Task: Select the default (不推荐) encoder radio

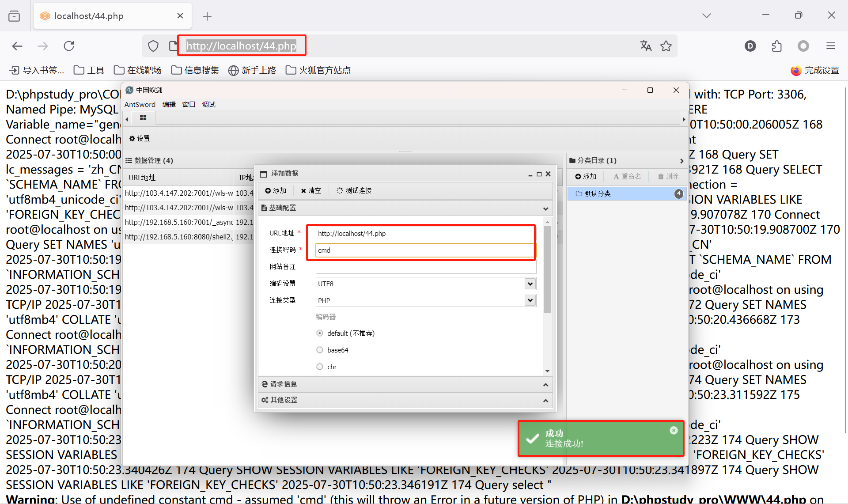Action: tap(320, 333)
